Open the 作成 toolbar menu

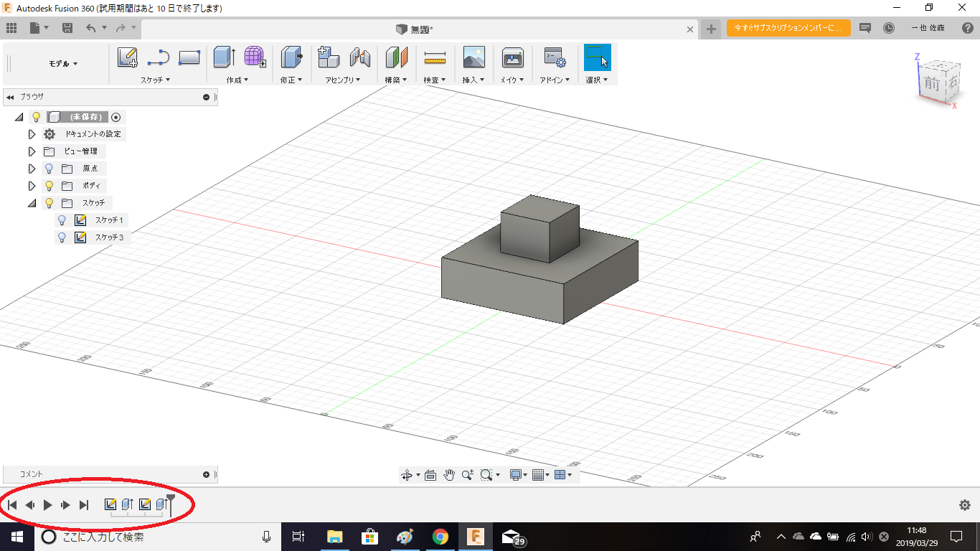(x=237, y=80)
